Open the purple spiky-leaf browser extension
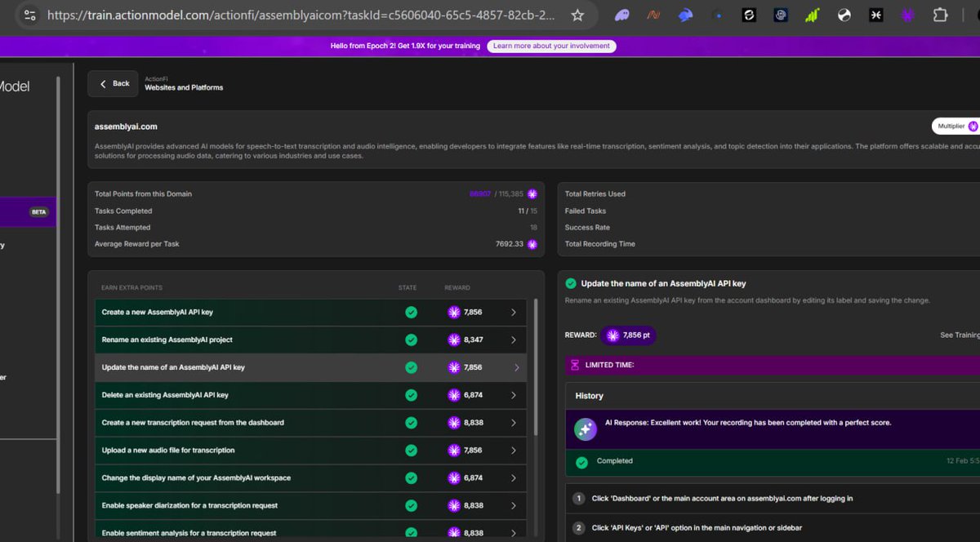The image size is (980, 542). [907, 15]
